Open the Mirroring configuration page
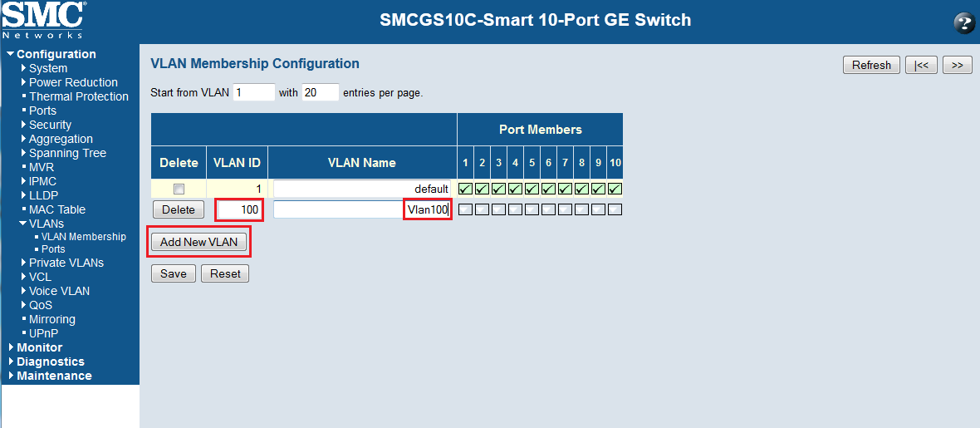This screenshot has width=980, height=428. pos(51,319)
